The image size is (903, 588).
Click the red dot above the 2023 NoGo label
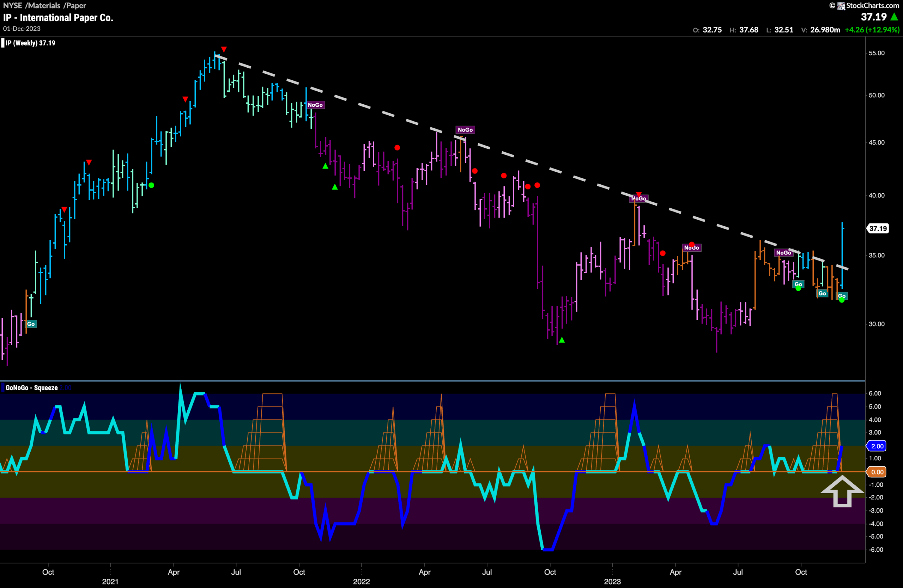pos(692,245)
